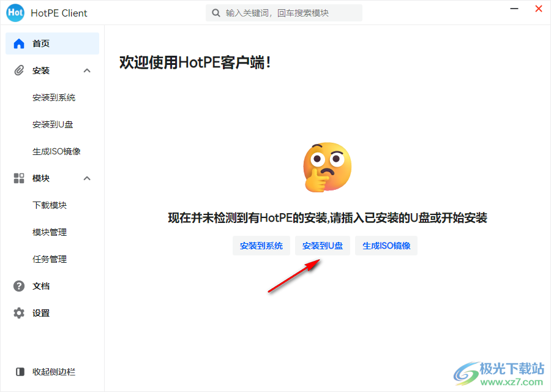
Task: Click the modules grid icon
Action: pyautogui.click(x=19, y=178)
